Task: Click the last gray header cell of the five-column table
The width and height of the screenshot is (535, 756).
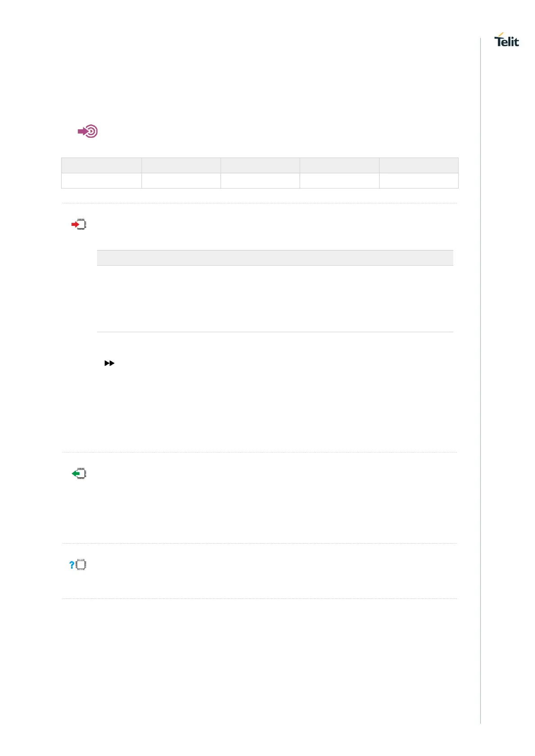Action: [x=419, y=165]
